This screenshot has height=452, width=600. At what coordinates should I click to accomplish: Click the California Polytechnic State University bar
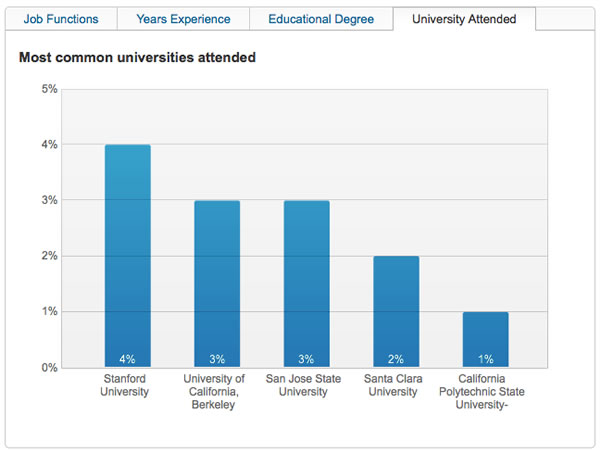point(485,340)
